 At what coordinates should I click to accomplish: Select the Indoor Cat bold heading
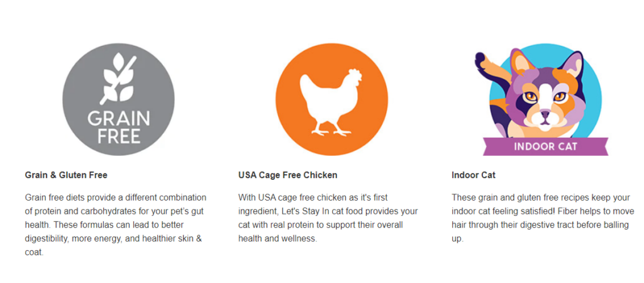click(474, 175)
